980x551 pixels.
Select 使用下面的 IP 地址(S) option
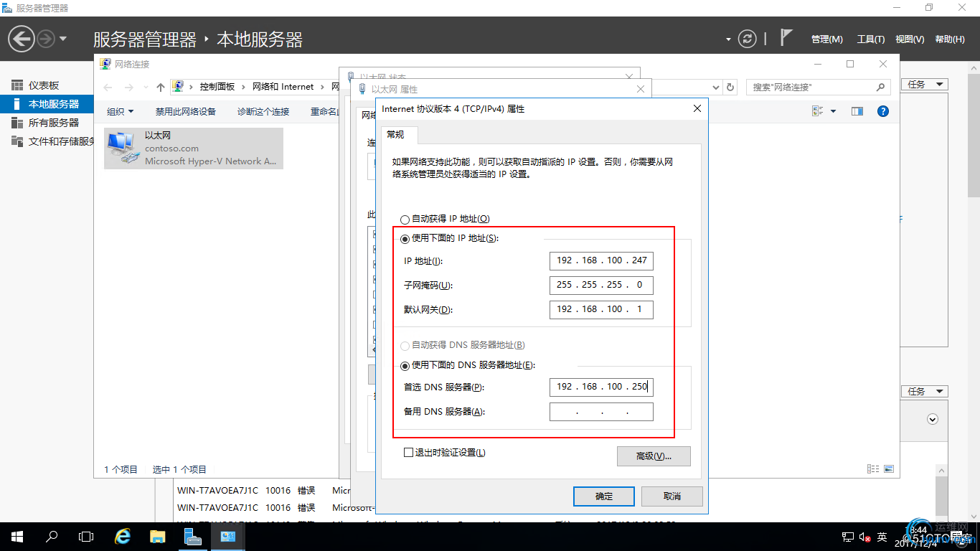[x=405, y=239]
